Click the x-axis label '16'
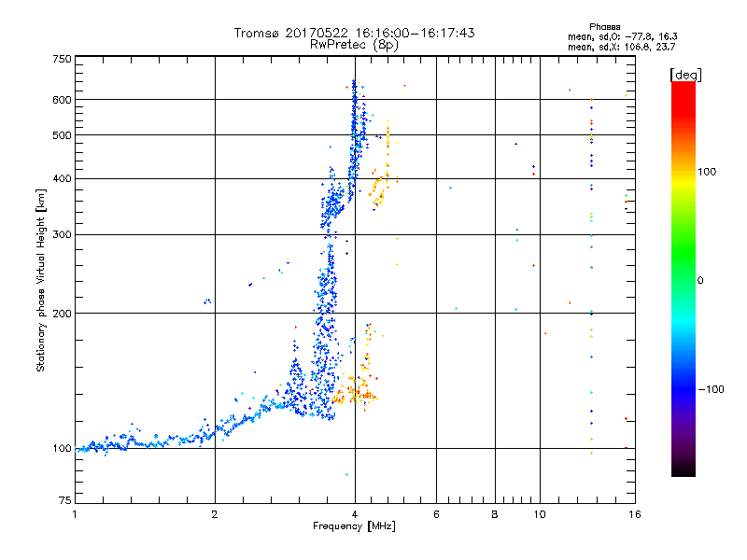 pyautogui.click(x=635, y=514)
